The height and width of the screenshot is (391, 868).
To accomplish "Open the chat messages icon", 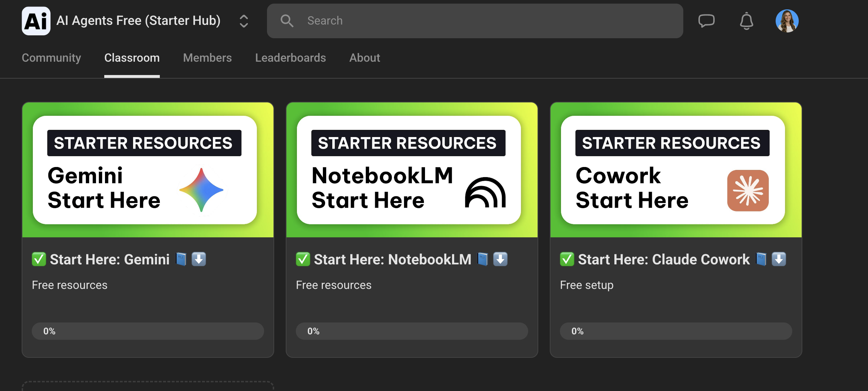I will (706, 21).
